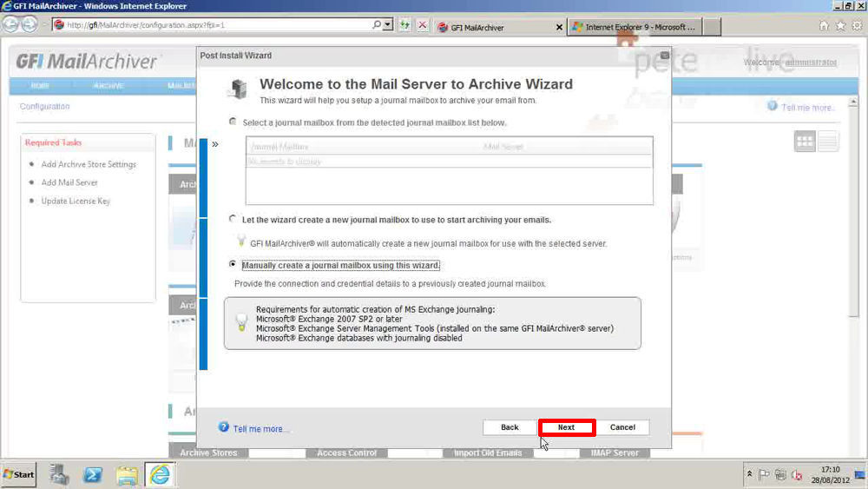Open the Access Control section
This screenshot has width=868, height=489.
(x=346, y=453)
